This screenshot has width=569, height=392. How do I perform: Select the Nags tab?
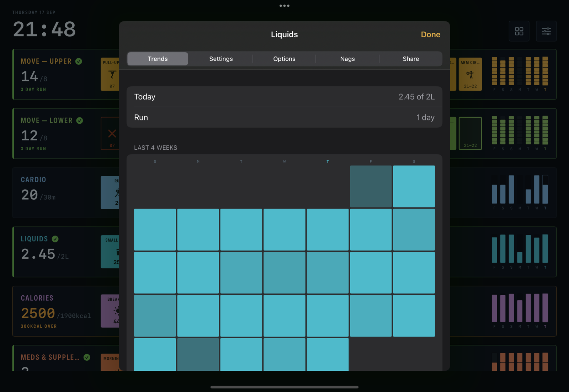[x=347, y=59]
